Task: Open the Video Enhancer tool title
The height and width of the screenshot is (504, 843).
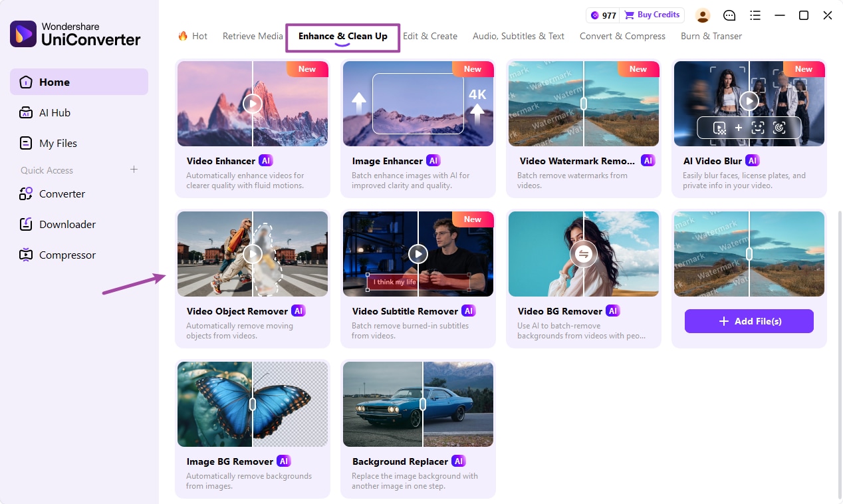Action: pos(221,161)
